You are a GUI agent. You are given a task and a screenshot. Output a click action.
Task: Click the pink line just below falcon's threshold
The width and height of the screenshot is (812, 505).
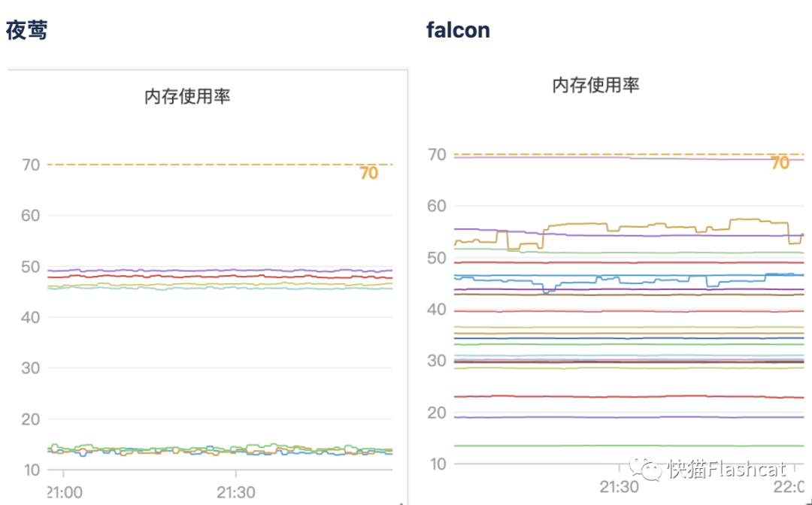tap(601, 158)
